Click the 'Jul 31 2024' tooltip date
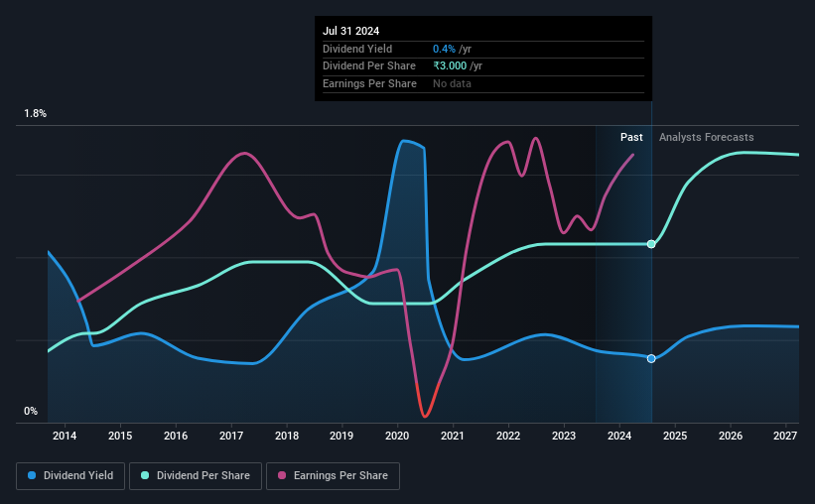Viewport: 815px width, 504px height. coord(350,31)
